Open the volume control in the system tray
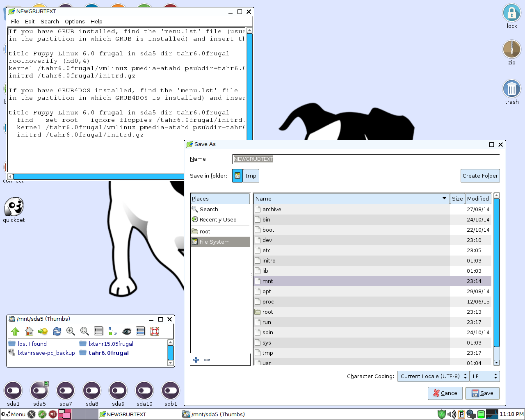The width and height of the screenshot is (525, 420). [x=452, y=414]
